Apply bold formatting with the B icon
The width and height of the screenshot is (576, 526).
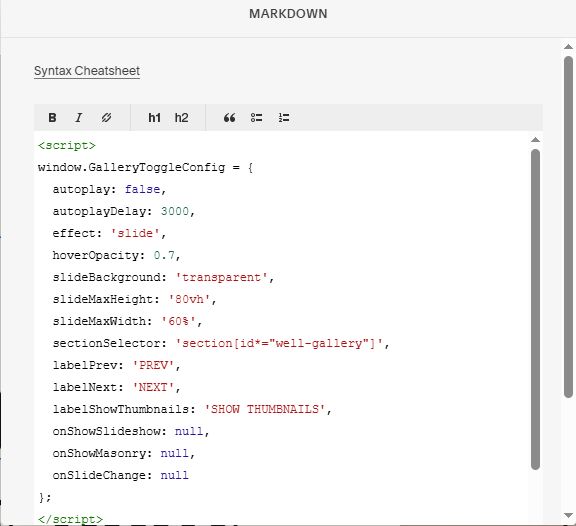52,118
